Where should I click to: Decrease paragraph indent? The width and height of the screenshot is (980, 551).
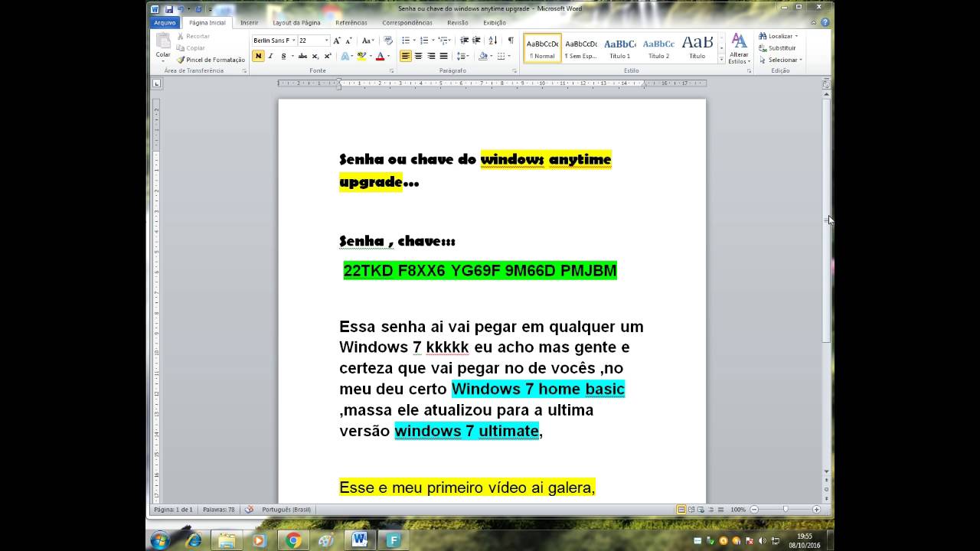464,41
